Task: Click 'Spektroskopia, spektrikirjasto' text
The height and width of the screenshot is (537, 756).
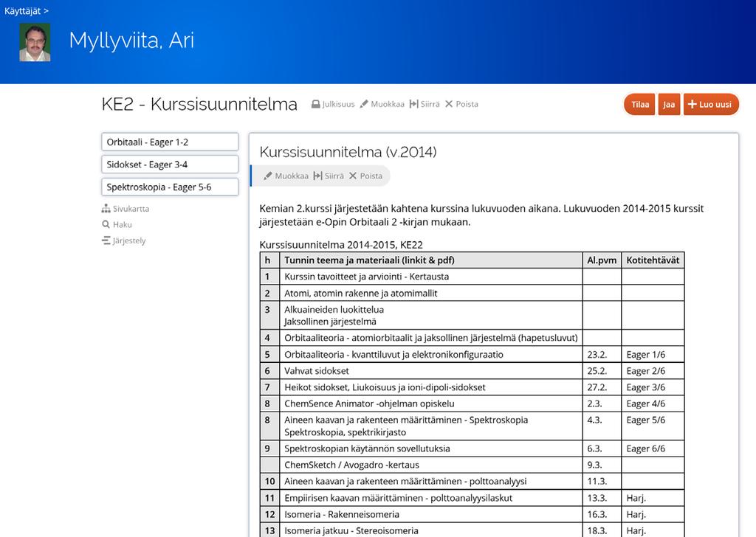Action: [346, 432]
